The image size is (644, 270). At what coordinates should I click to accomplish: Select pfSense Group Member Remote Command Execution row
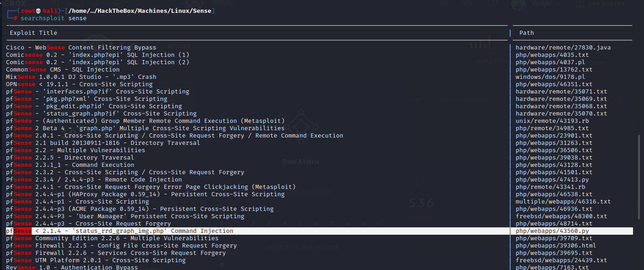(x=145, y=121)
